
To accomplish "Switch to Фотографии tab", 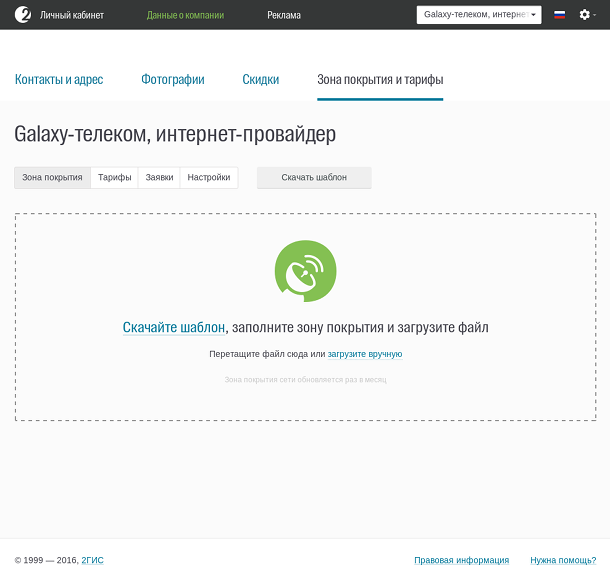I will [173, 79].
